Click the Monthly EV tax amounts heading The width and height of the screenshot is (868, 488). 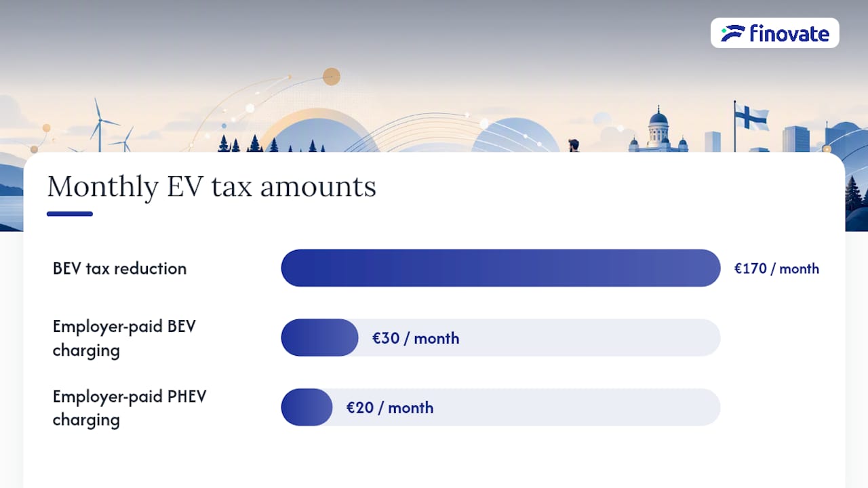click(212, 187)
